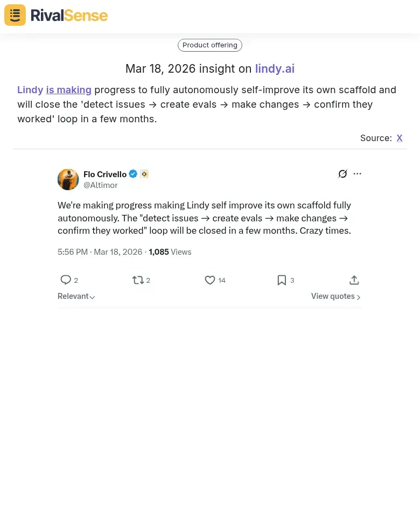
Task: Click the Grok slash-circle icon
Action: [x=342, y=173]
